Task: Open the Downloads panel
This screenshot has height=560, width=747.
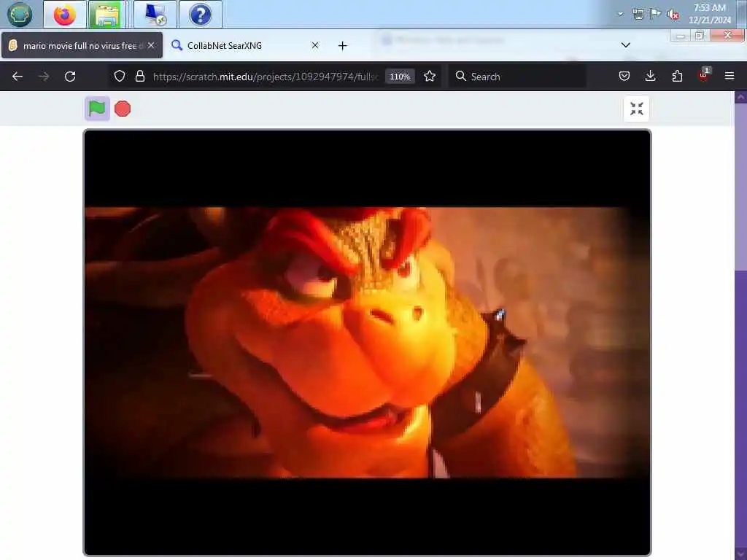Action: click(x=650, y=76)
